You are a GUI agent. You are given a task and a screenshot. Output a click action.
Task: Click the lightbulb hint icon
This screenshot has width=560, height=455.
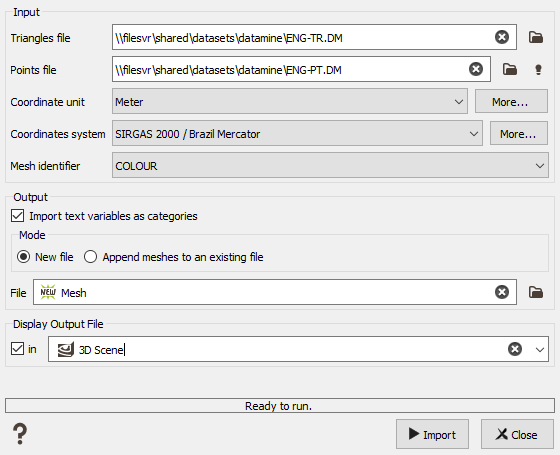(x=538, y=69)
